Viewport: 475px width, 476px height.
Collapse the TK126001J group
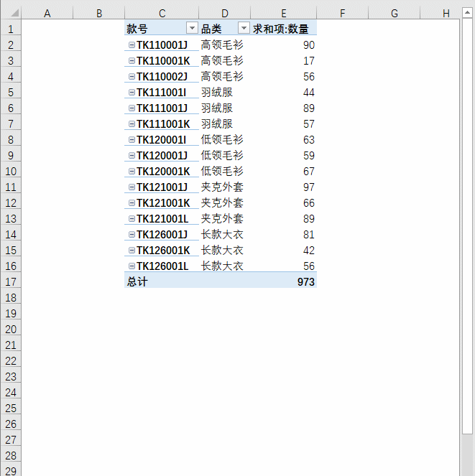(x=132, y=234)
